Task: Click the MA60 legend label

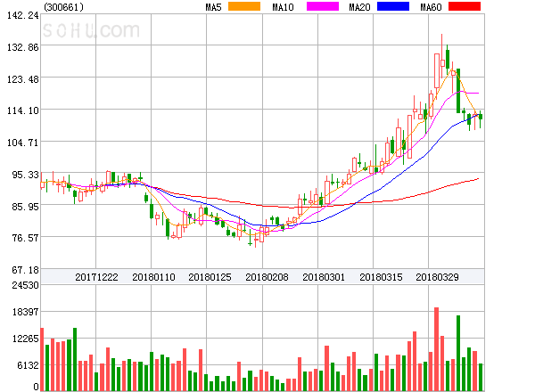Action: click(x=431, y=7)
